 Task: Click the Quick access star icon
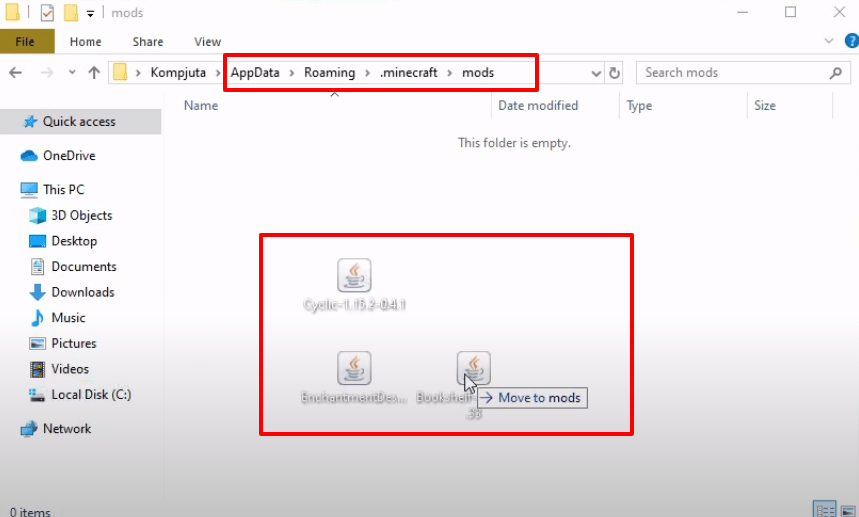pos(31,122)
